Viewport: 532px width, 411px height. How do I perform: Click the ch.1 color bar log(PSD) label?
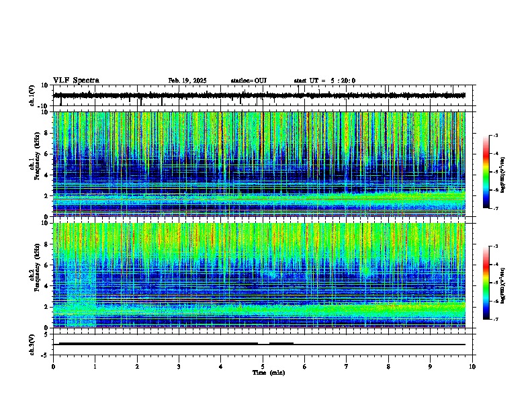click(x=503, y=175)
